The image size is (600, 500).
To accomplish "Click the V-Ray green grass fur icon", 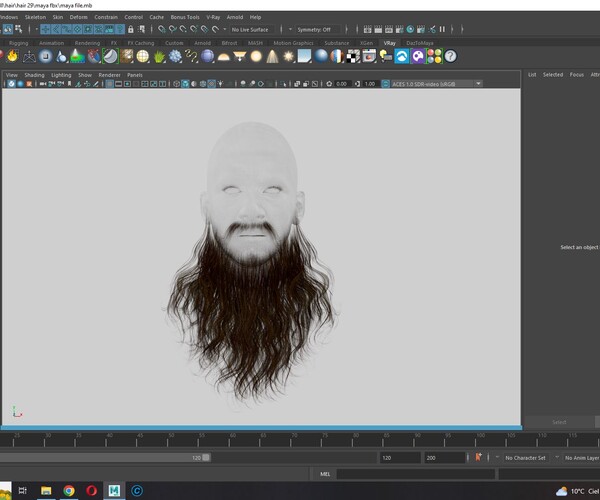I will click(x=159, y=56).
